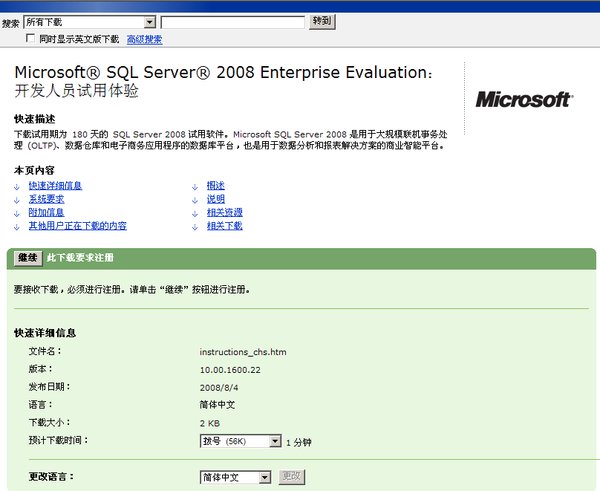600x491 pixels.
Task: Click the down arrow beside 系统要求
Action: coord(17,201)
